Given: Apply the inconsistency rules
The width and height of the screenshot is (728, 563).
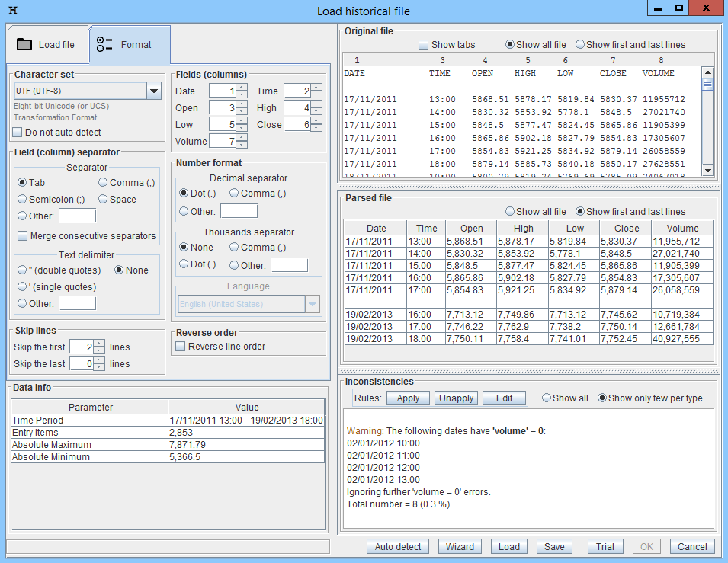Looking at the screenshot, I should pos(408,398).
